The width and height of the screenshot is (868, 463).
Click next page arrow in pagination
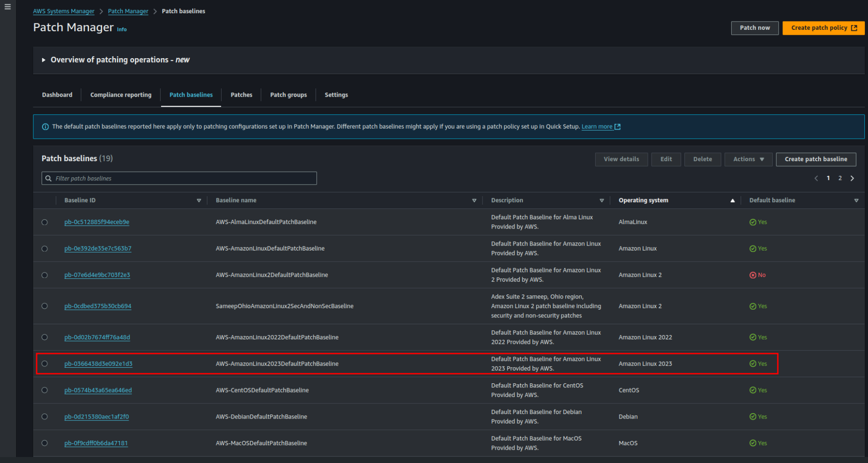point(852,178)
